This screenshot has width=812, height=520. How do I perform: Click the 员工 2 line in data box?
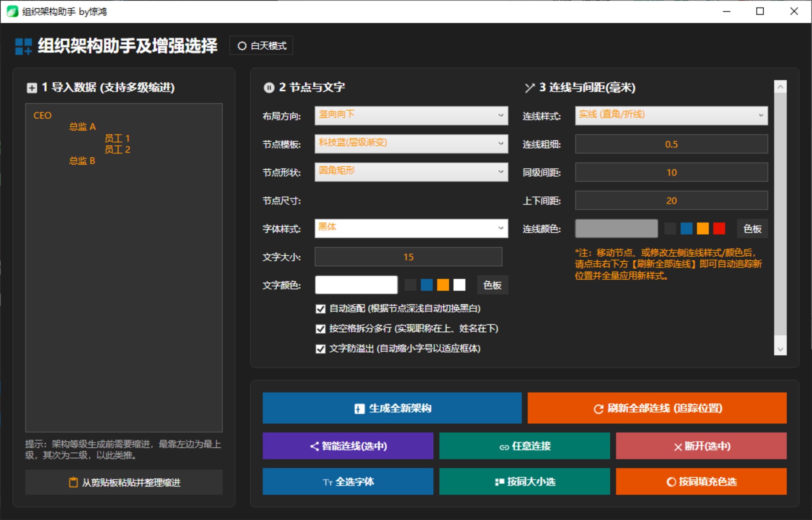coord(117,149)
